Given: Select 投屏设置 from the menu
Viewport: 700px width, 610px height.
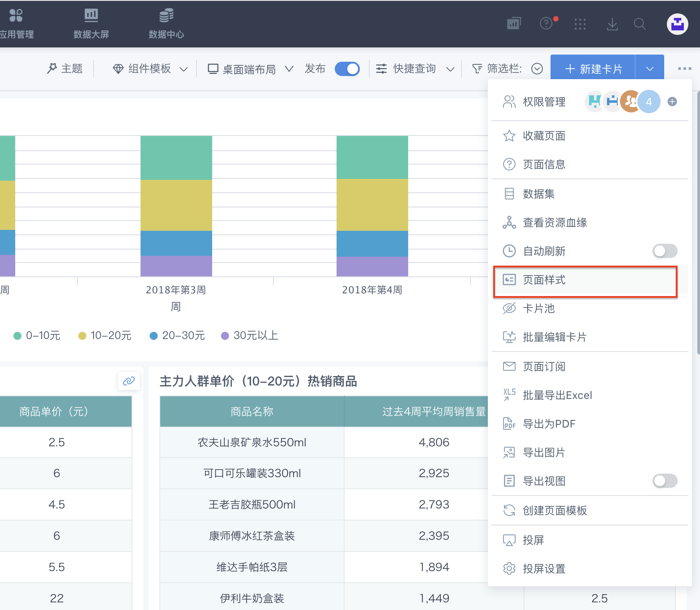Looking at the screenshot, I should 590,568.
